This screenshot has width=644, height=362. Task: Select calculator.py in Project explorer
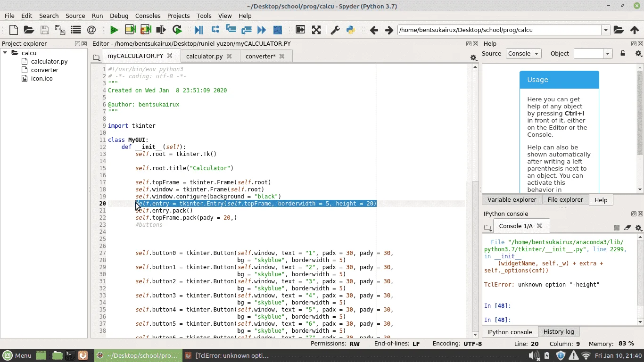click(x=49, y=61)
